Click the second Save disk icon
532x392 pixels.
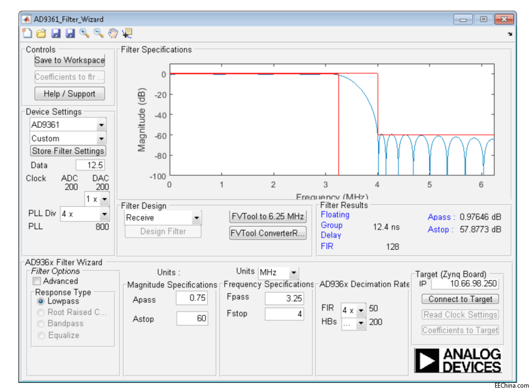point(70,33)
